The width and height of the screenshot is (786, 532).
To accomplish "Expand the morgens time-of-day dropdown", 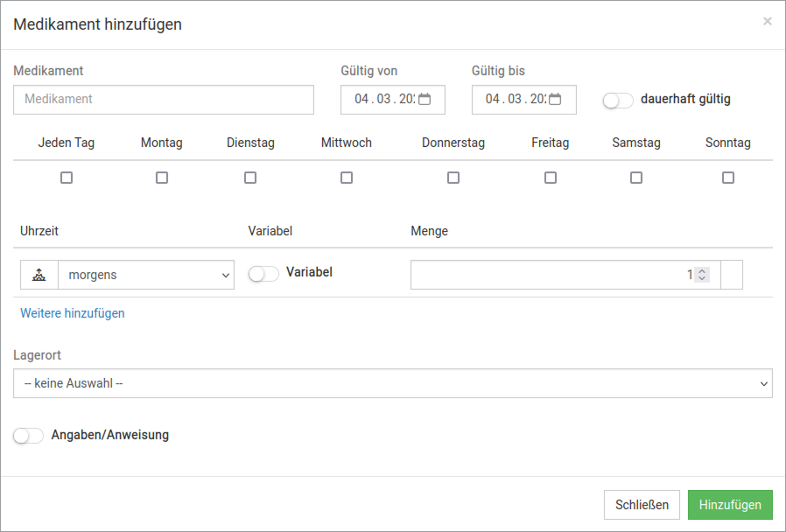I will click(146, 275).
